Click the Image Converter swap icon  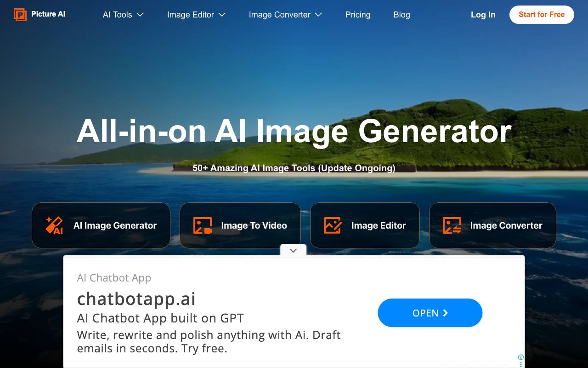452,225
